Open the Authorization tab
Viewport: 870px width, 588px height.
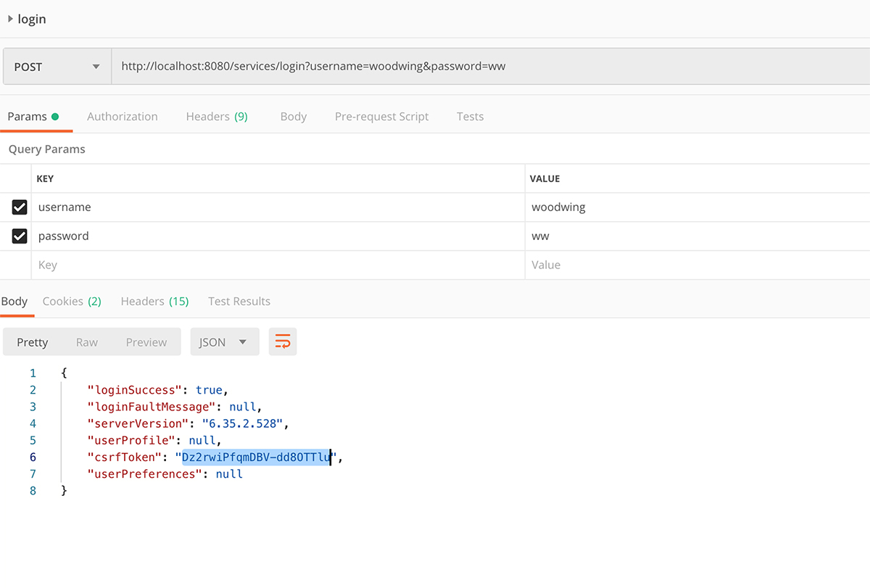coord(123,117)
